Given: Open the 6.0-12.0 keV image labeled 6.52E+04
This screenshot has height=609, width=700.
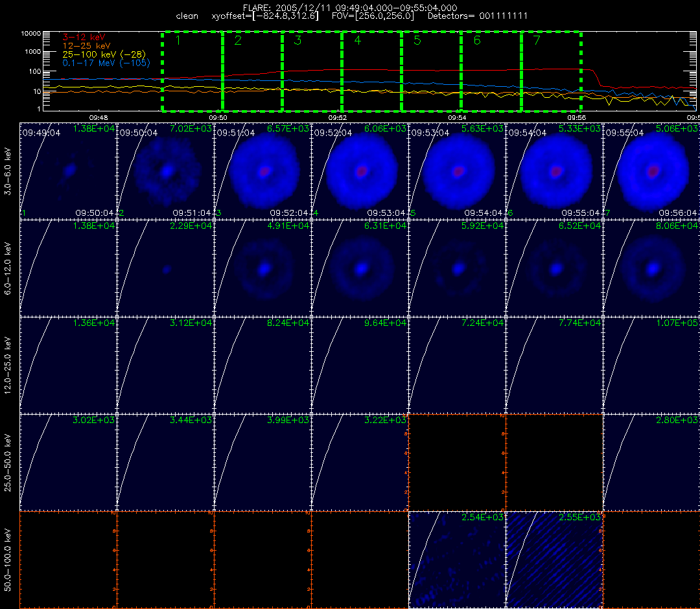Looking at the screenshot, I should point(554,268).
